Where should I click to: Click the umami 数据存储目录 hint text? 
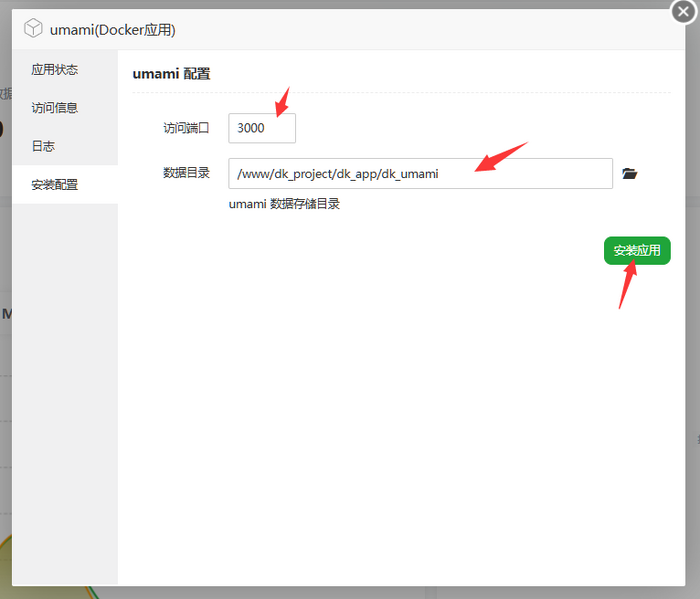point(284,204)
